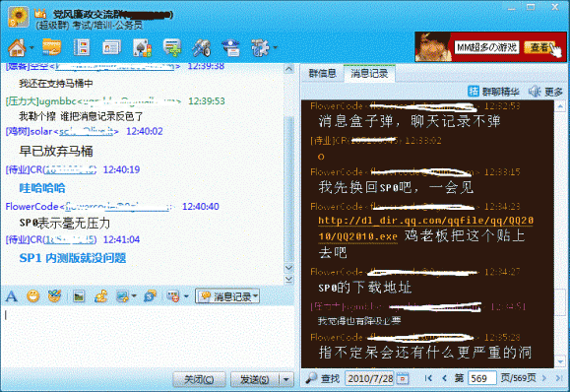570x392 pixels.
Task: Click the 查看 button in the ad banner
Action: pos(539,47)
